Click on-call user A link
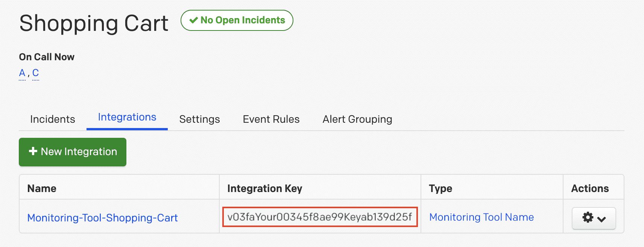This screenshot has height=247, width=644. coord(22,73)
